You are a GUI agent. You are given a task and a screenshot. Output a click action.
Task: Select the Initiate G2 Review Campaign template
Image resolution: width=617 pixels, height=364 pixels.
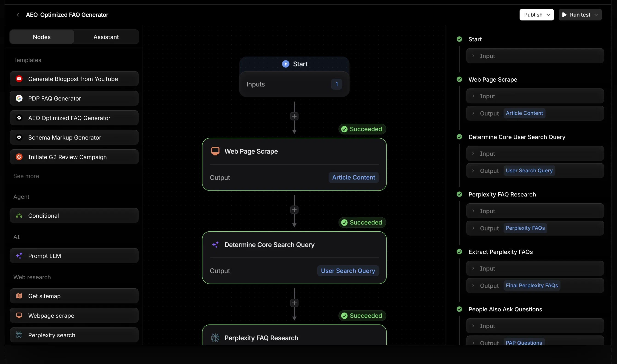click(74, 157)
